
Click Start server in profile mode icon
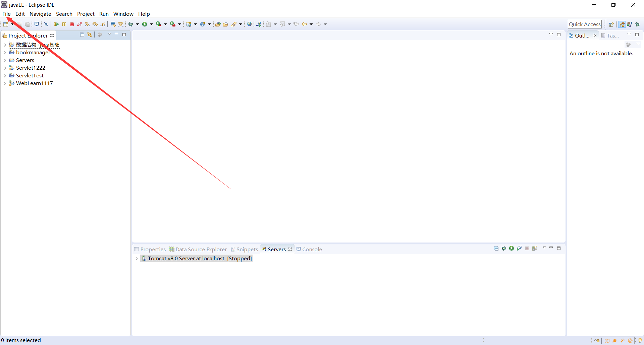pyautogui.click(x=519, y=248)
